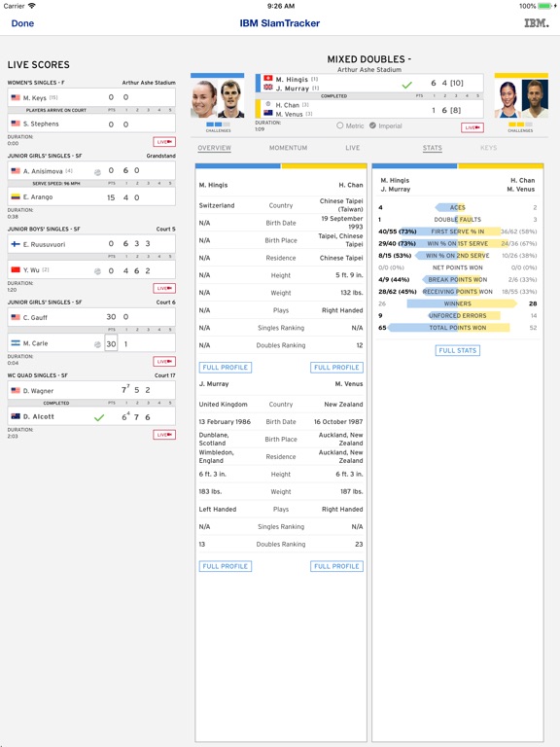Viewport: 560px width, 747px height.
Task: Open the OVERVIEW tab
Action: tap(214, 148)
